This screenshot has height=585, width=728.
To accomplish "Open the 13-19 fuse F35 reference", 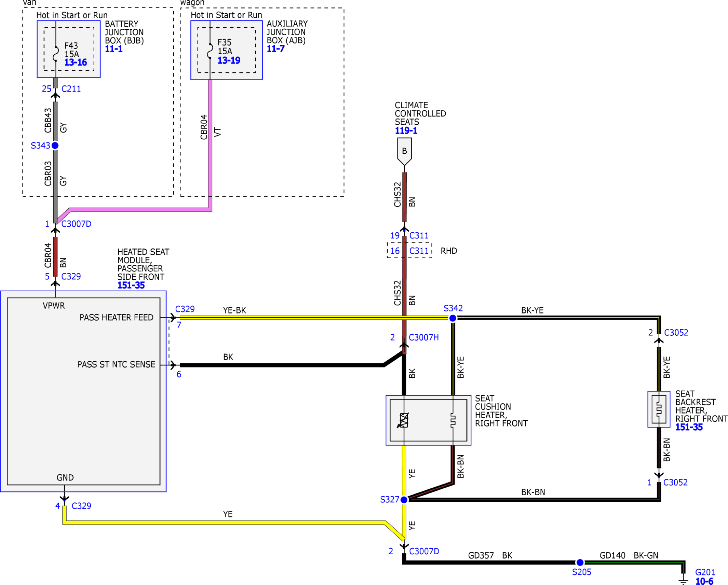I will click(229, 60).
